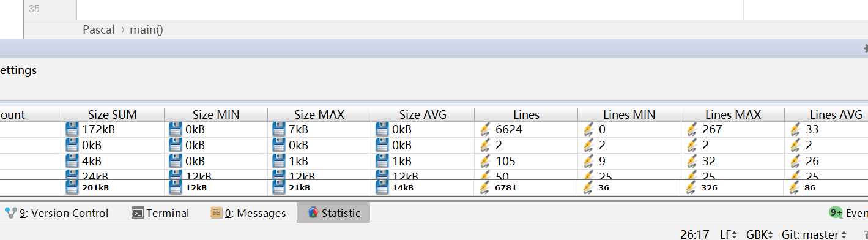
Task: Click the pencil icon beside 26 in Lines AVG
Action: [796, 161]
